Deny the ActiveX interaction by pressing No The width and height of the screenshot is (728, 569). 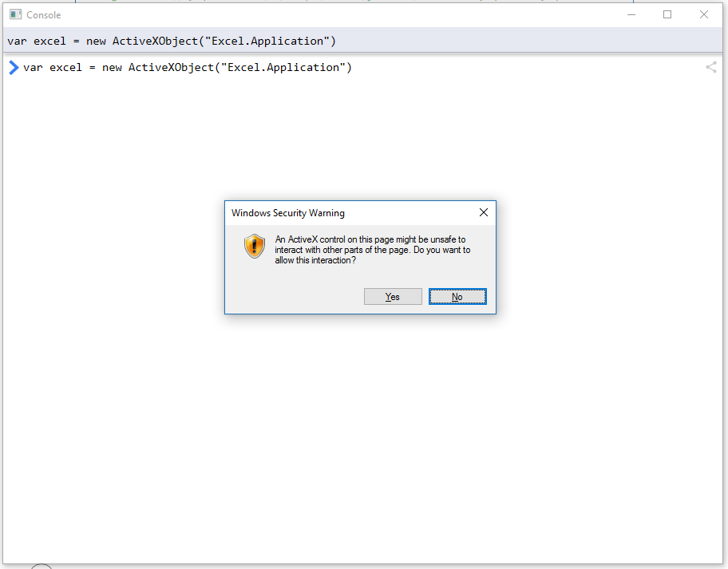pos(457,296)
